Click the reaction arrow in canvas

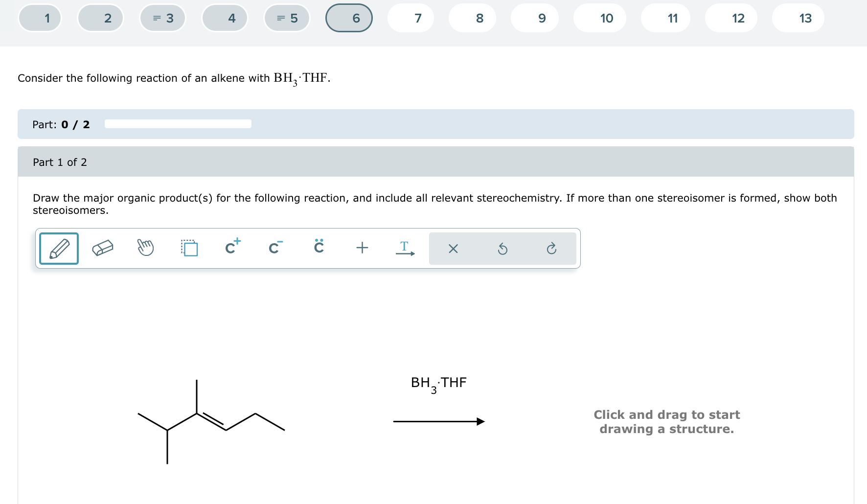(x=439, y=421)
